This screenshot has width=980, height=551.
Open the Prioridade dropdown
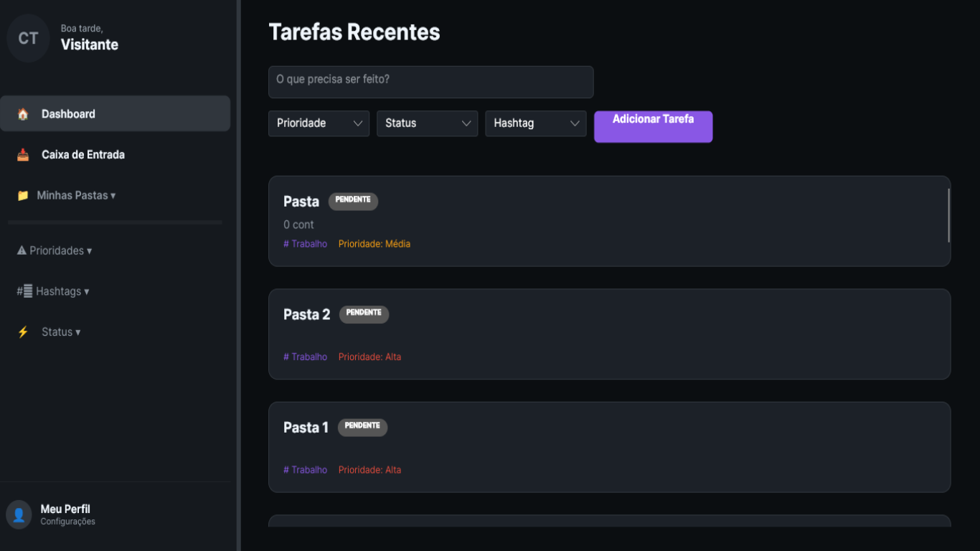coord(319,123)
